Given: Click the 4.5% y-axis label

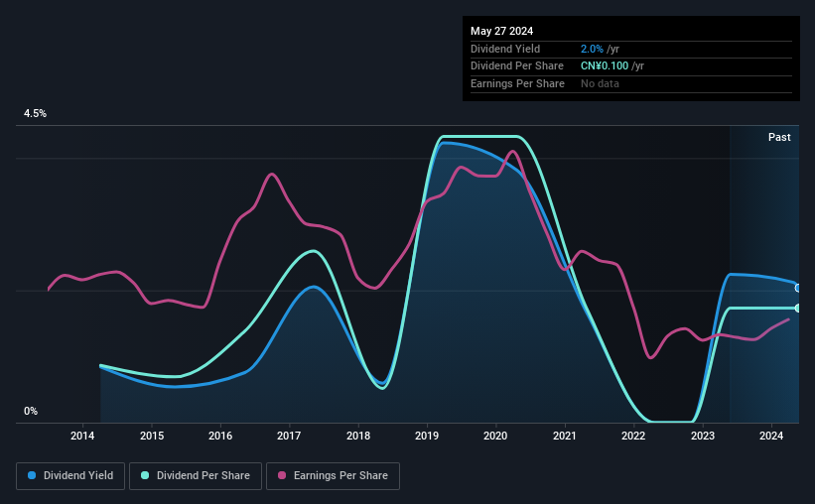Looking at the screenshot, I should (35, 113).
